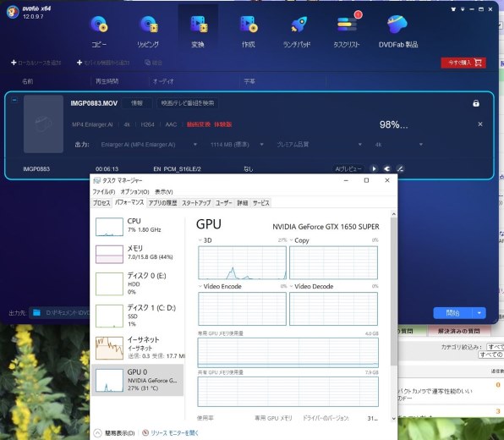Image resolution: width=504 pixels, height=440 pixels.
Task: Open Task Manager オプション(O) menu
Action: tap(134, 192)
